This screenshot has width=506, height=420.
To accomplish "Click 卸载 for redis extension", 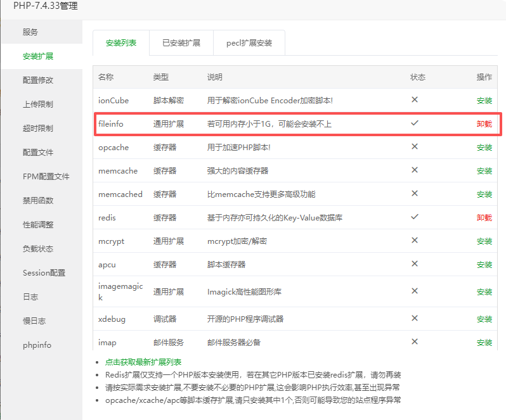I will pyautogui.click(x=484, y=217).
